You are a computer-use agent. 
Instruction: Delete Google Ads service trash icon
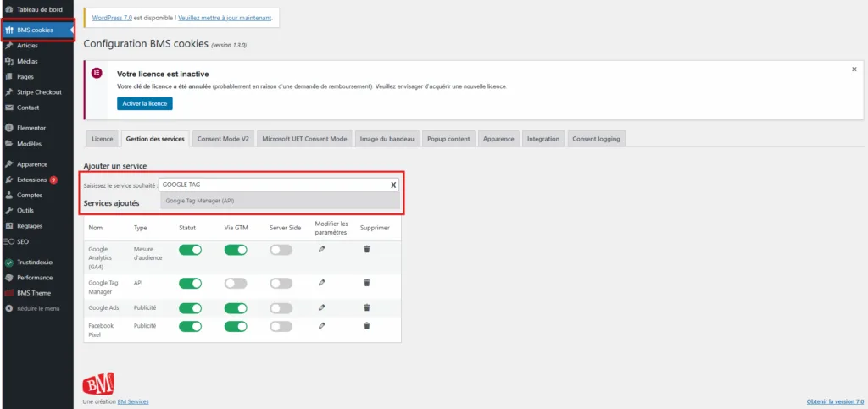(366, 307)
